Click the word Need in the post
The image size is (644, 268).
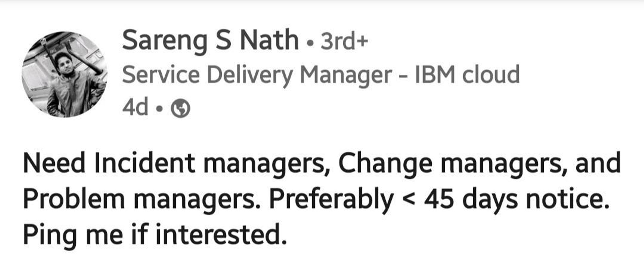tap(54, 163)
